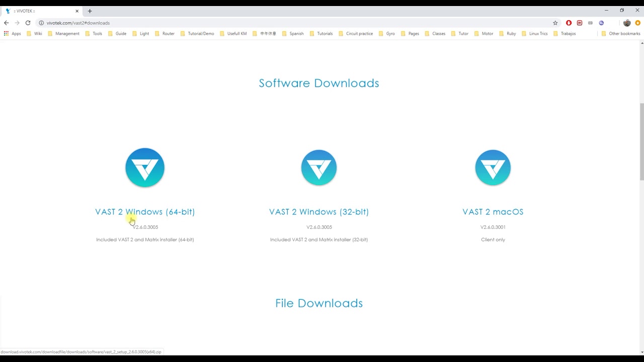View site information icon in address bar
The width and height of the screenshot is (644, 362).
coord(41,23)
